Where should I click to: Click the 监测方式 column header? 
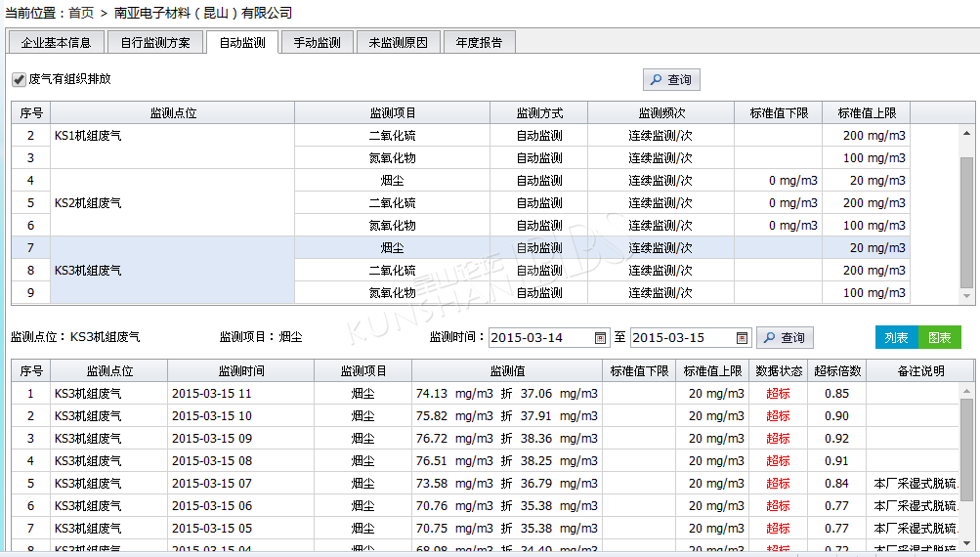[539, 112]
